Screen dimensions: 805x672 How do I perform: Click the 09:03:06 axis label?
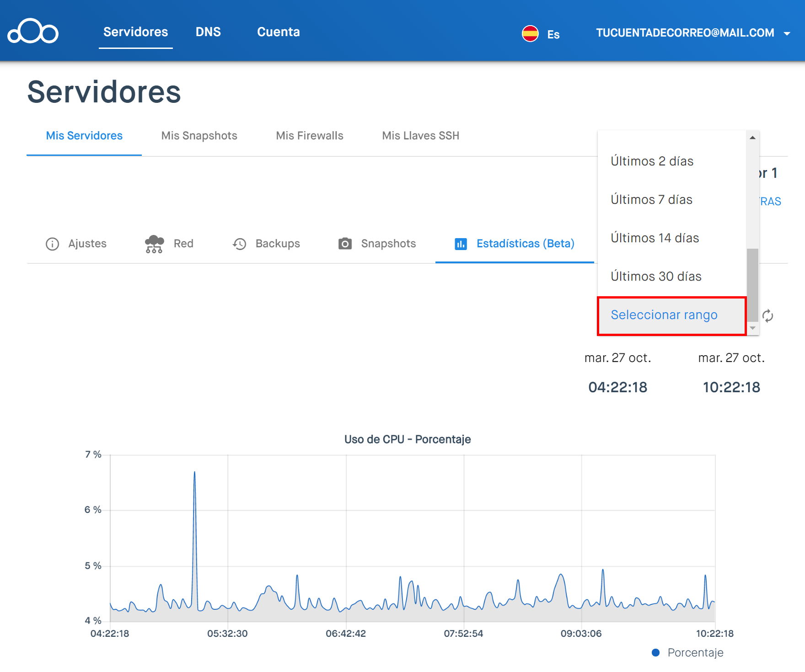tap(581, 634)
